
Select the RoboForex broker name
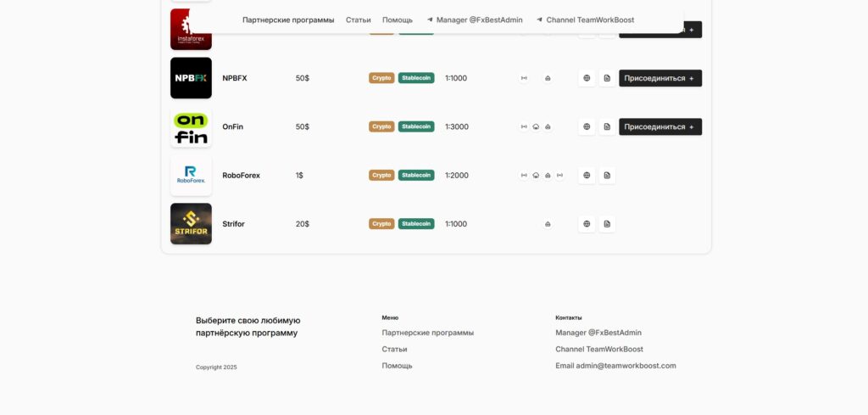[x=242, y=176]
